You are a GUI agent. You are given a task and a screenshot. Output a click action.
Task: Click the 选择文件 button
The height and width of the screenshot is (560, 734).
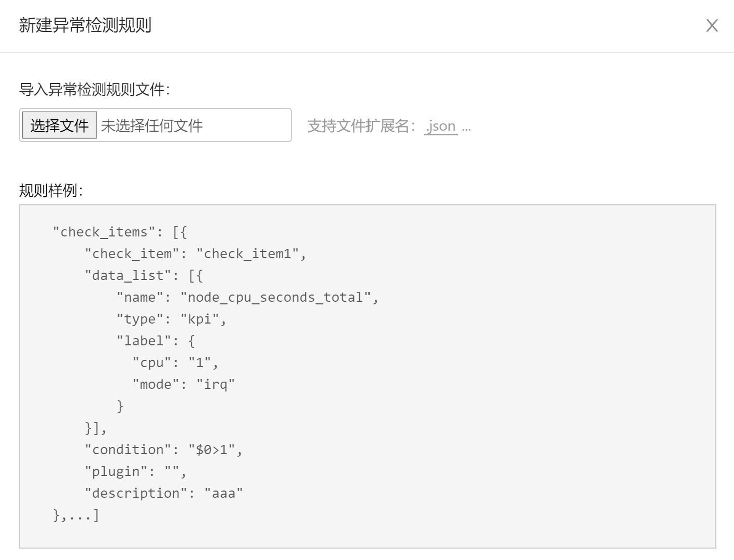tap(59, 125)
